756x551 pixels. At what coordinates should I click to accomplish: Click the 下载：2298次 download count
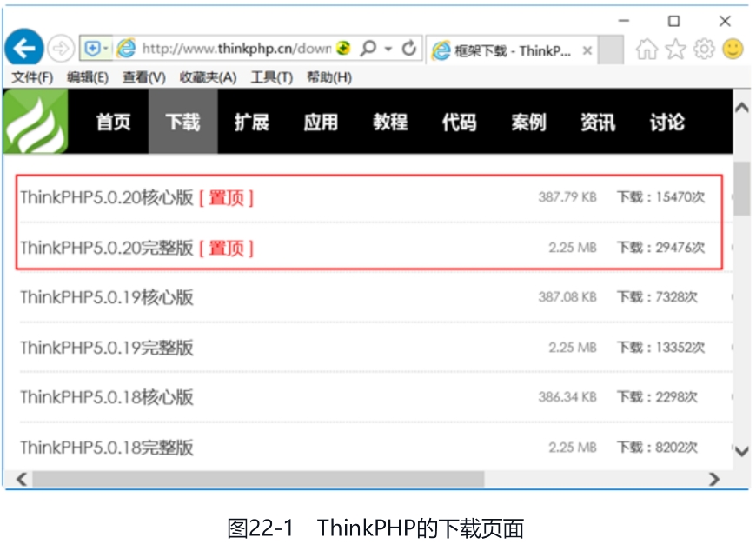pyautogui.click(x=658, y=397)
